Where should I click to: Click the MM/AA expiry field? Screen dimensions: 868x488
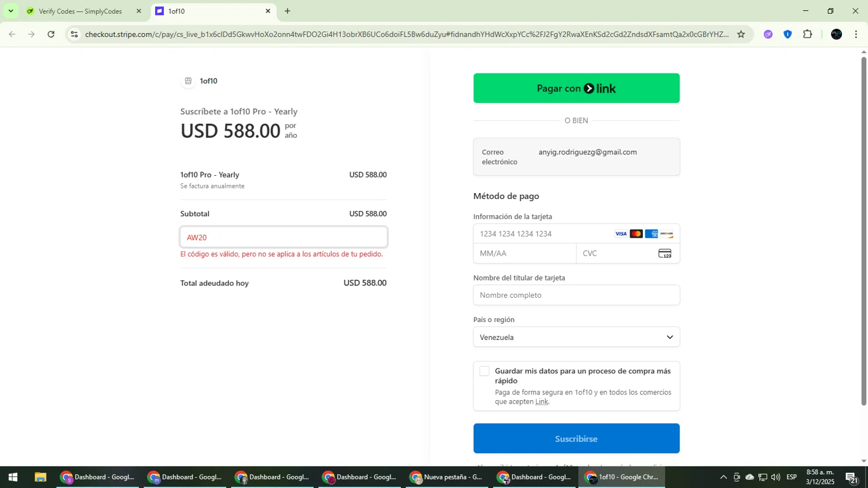tap(525, 253)
